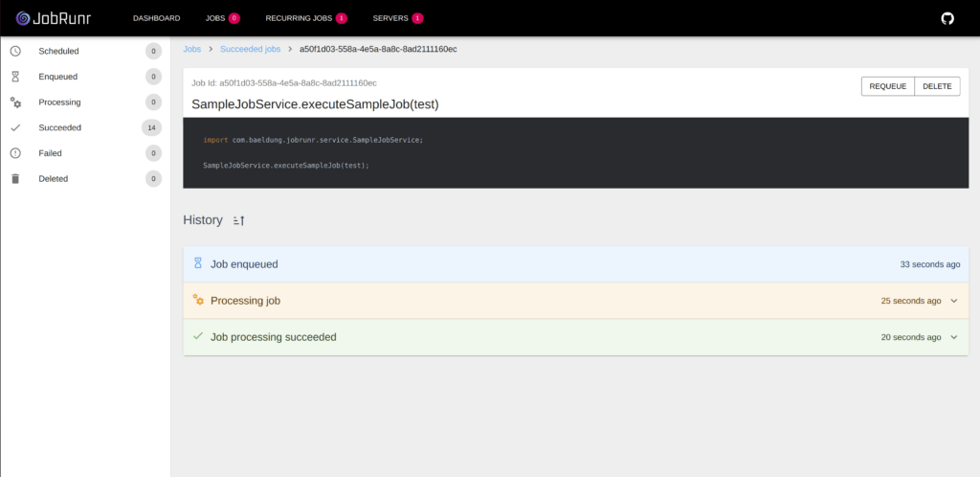Click the Failed alert icon in sidebar
The width and height of the screenshot is (980, 477).
pos(15,153)
